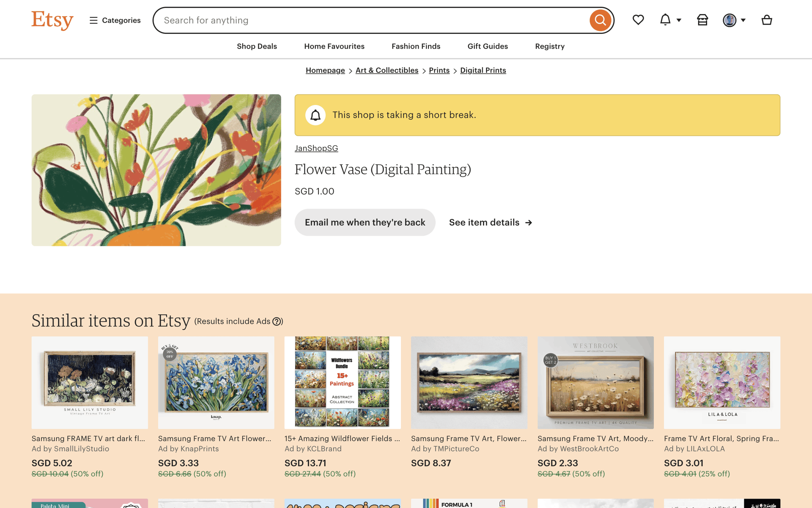
Task: Expand account menu dropdown arrow
Action: pyautogui.click(x=743, y=20)
